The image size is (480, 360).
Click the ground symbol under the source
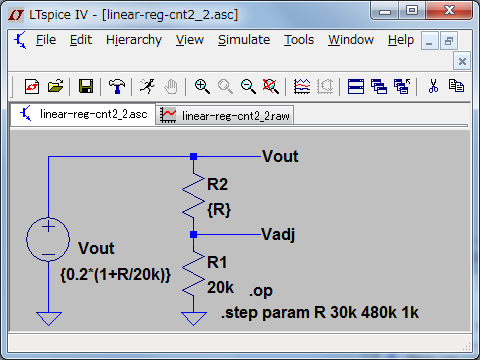[x=49, y=318]
